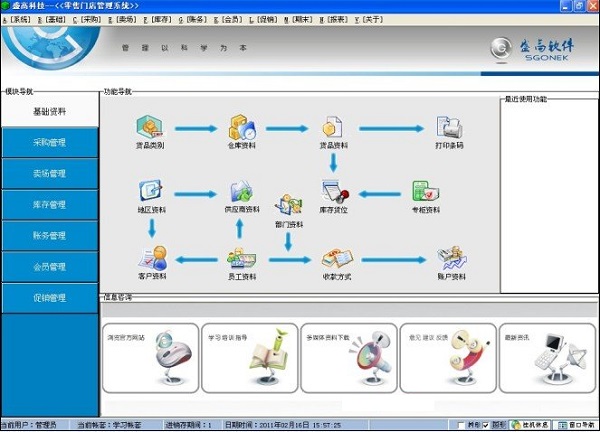Open 客户资料 customer data icon
The image size is (600, 432).
point(152,257)
